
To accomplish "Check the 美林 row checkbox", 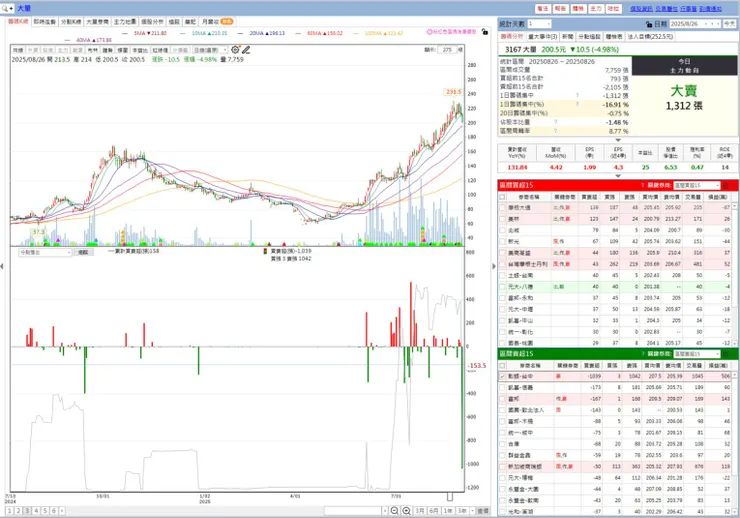I will click(x=503, y=219).
